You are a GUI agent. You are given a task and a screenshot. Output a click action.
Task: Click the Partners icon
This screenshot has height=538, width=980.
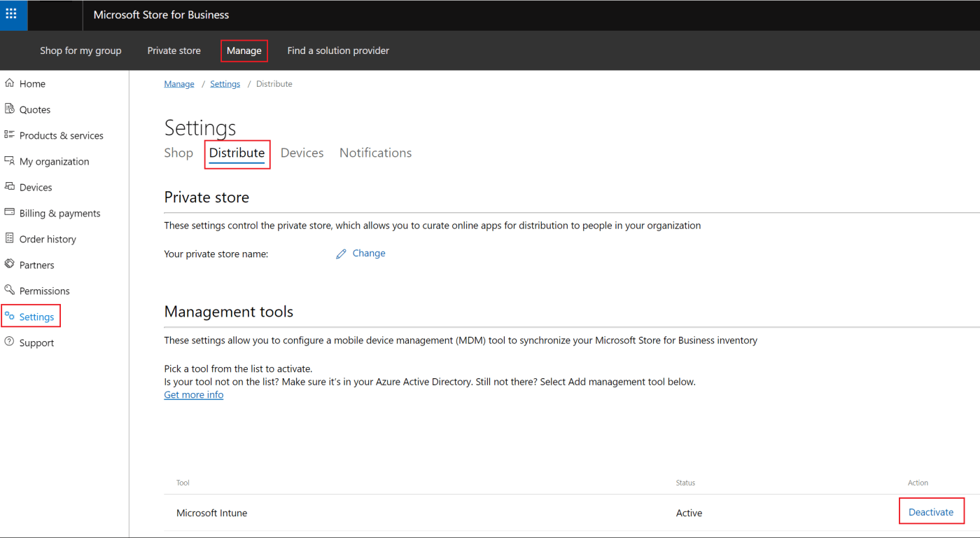(10, 264)
